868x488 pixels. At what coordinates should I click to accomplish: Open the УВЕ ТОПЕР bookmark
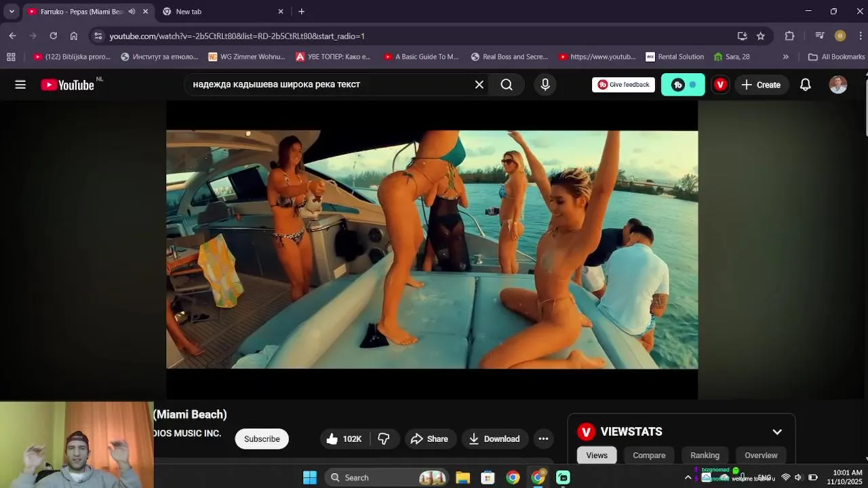pos(334,57)
